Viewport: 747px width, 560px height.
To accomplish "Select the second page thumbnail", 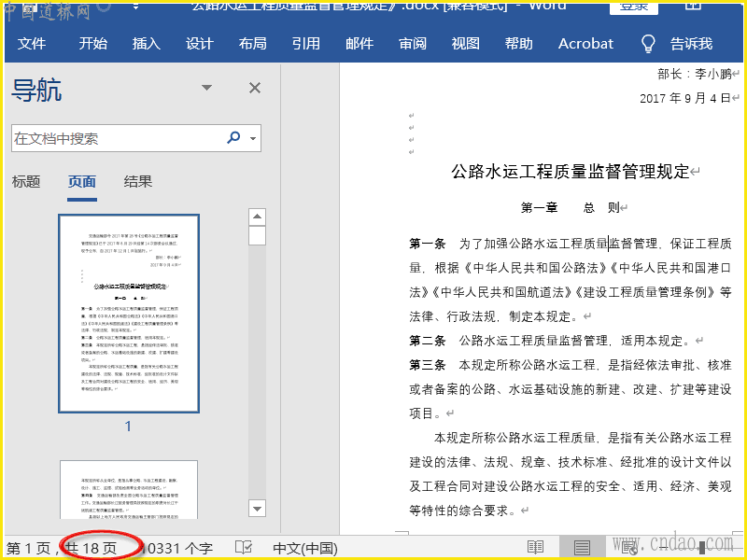I will tap(129, 489).
